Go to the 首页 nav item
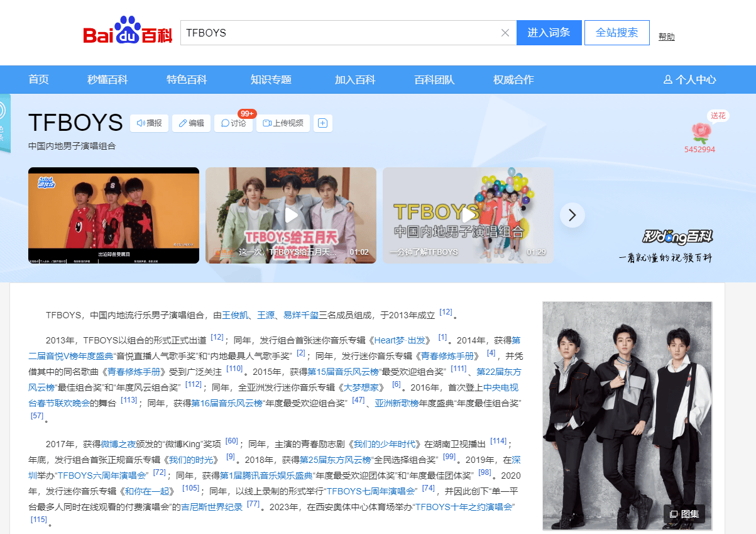 38,79
